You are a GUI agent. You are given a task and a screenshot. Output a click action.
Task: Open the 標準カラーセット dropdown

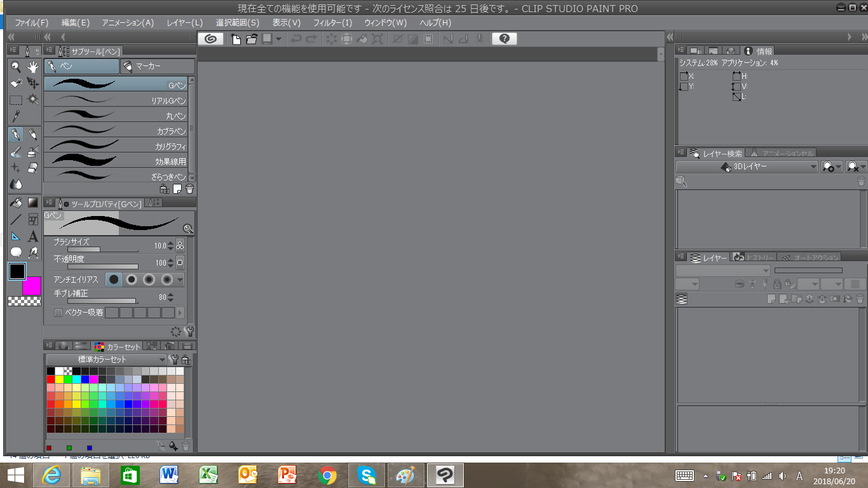point(107,360)
